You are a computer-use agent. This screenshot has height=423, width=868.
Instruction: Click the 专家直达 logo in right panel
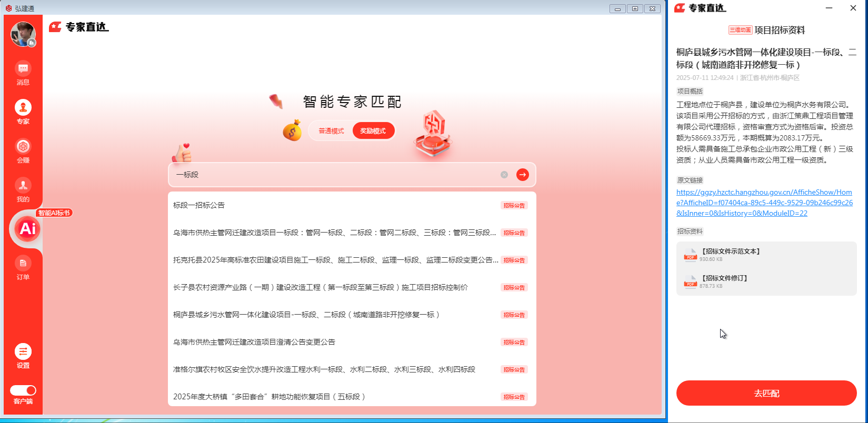click(701, 8)
